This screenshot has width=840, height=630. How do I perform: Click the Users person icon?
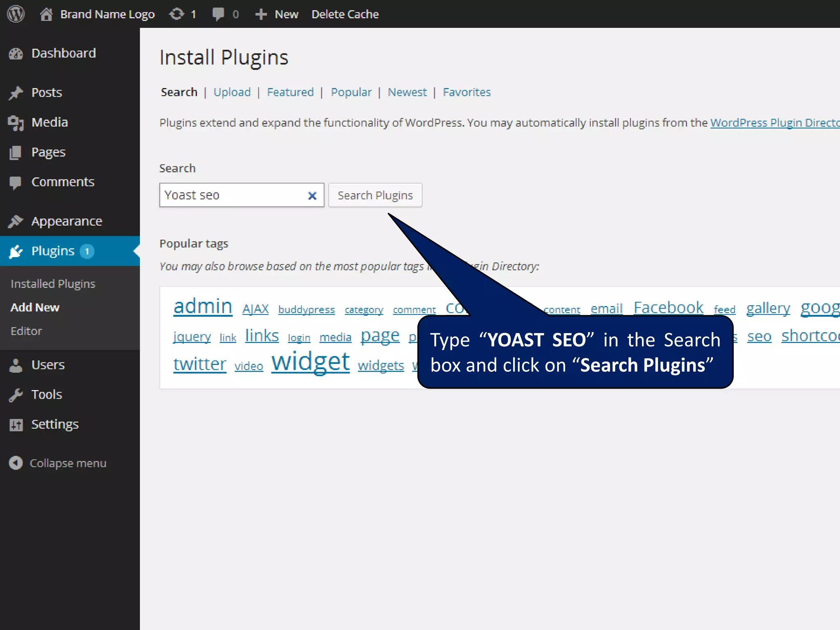pyautogui.click(x=16, y=365)
